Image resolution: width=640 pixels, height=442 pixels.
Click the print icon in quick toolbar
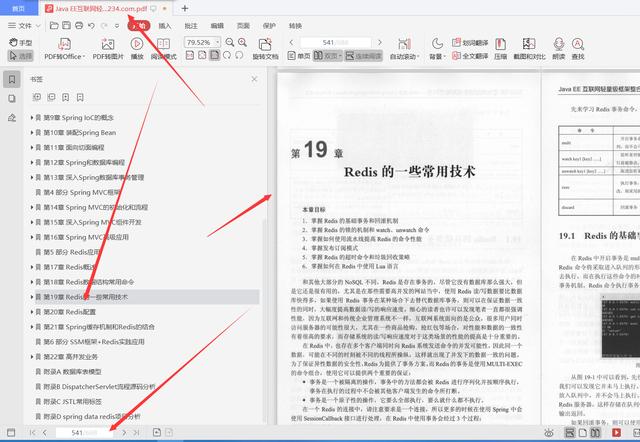(79, 25)
